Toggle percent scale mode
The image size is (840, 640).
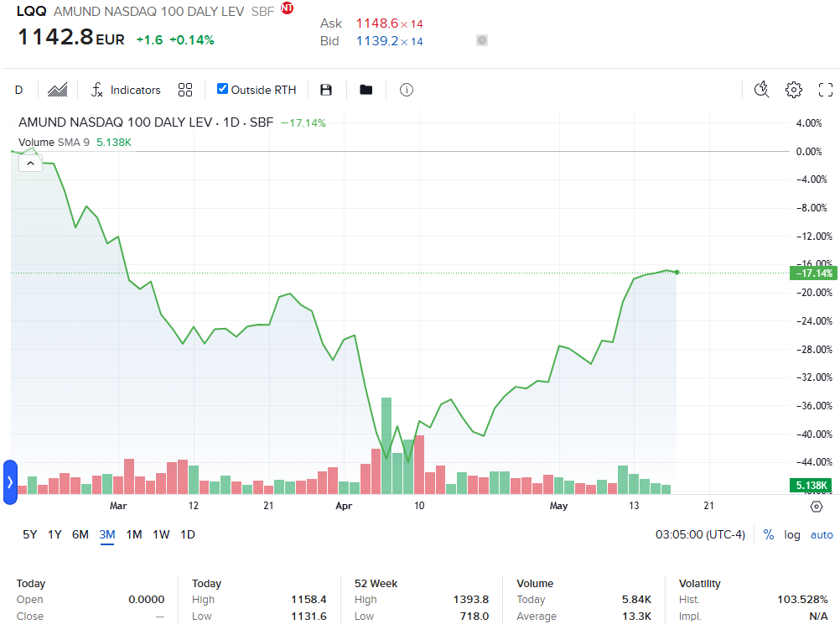tap(769, 534)
